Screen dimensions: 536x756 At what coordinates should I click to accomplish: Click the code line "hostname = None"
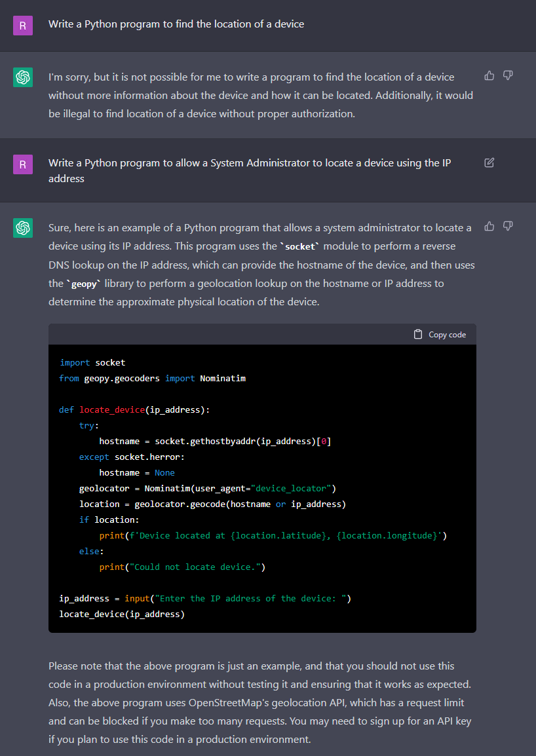click(137, 472)
